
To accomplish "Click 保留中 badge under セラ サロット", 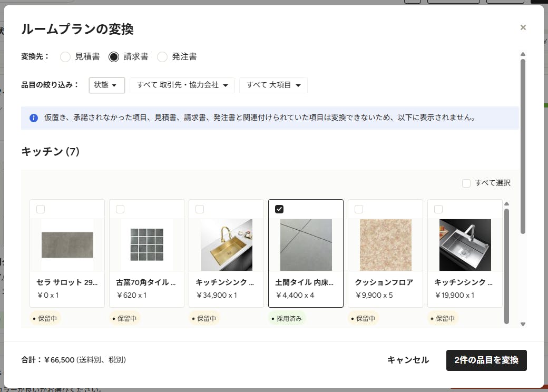I will [45, 319].
